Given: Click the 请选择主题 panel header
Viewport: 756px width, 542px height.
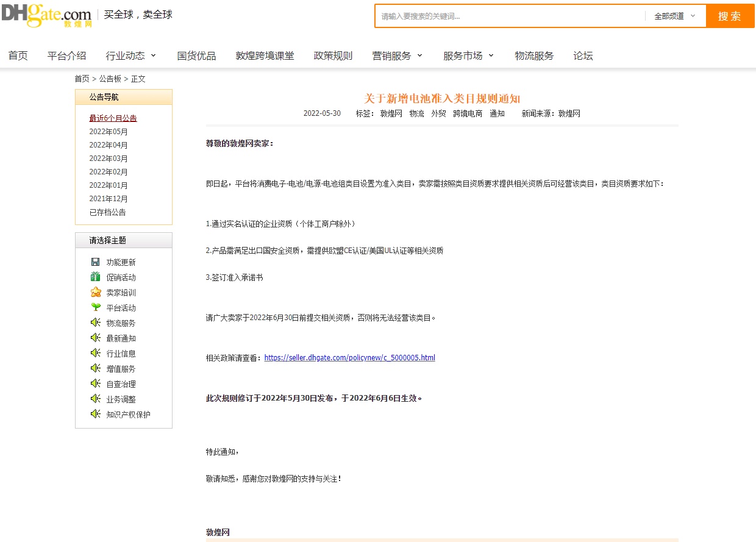Looking at the screenshot, I should click(124, 240).
